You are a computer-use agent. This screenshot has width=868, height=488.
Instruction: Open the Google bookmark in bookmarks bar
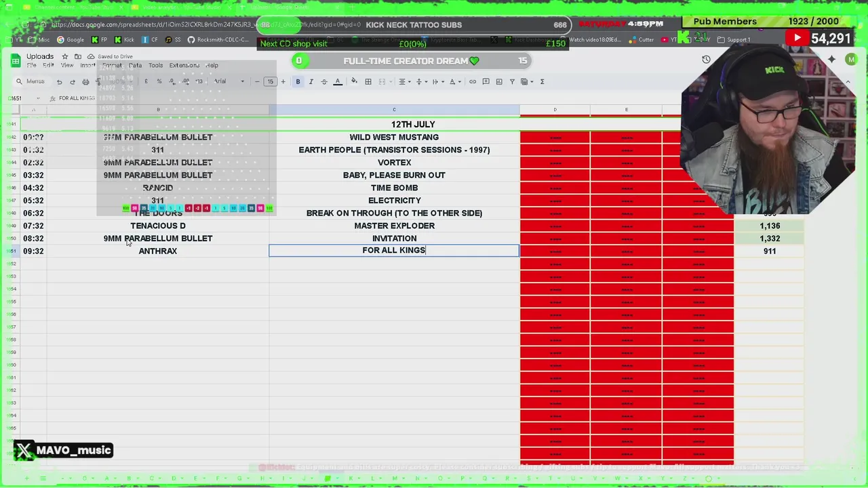[71, 40]
